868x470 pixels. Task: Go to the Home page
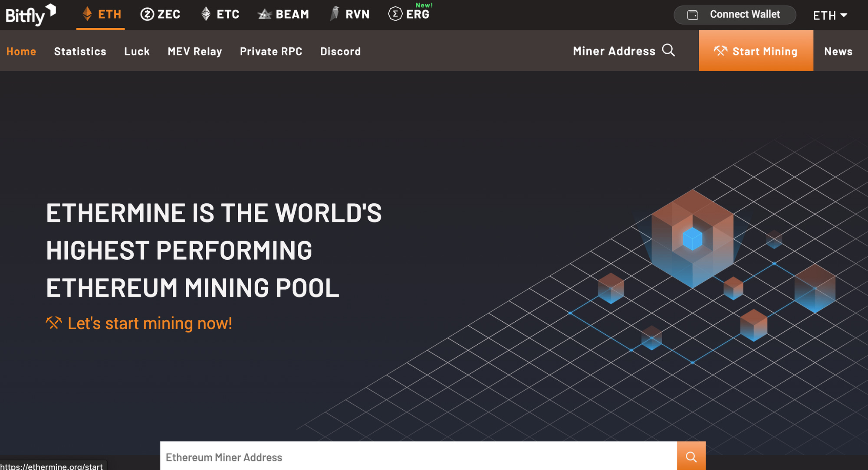point(21,51)
